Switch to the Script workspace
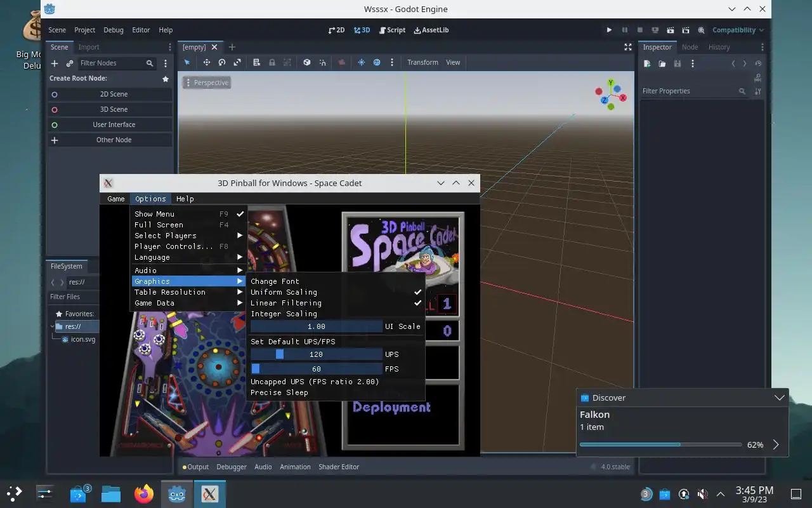This screenshot has height=508, width=812. (392, 30)
